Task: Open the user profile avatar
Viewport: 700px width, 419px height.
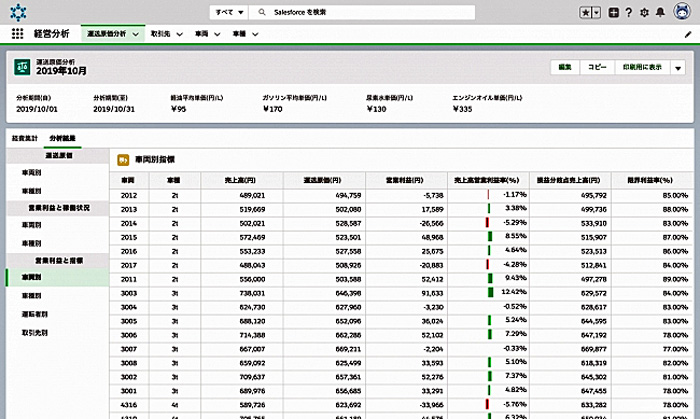Action: coord(682,12)
